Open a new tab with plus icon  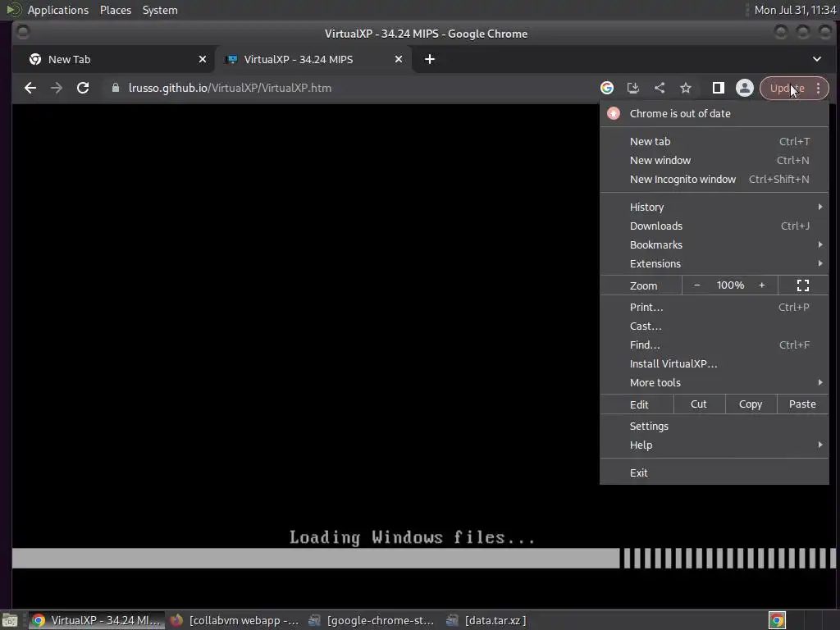(430, 59)
